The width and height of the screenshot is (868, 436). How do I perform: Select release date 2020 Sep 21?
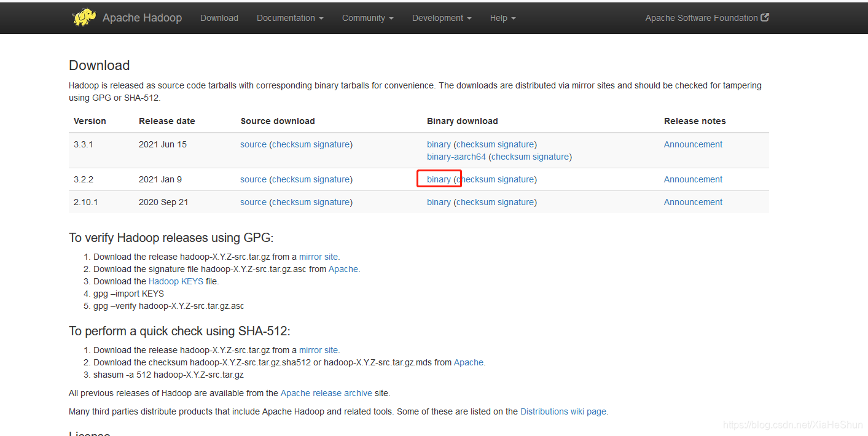pos(163,202)
